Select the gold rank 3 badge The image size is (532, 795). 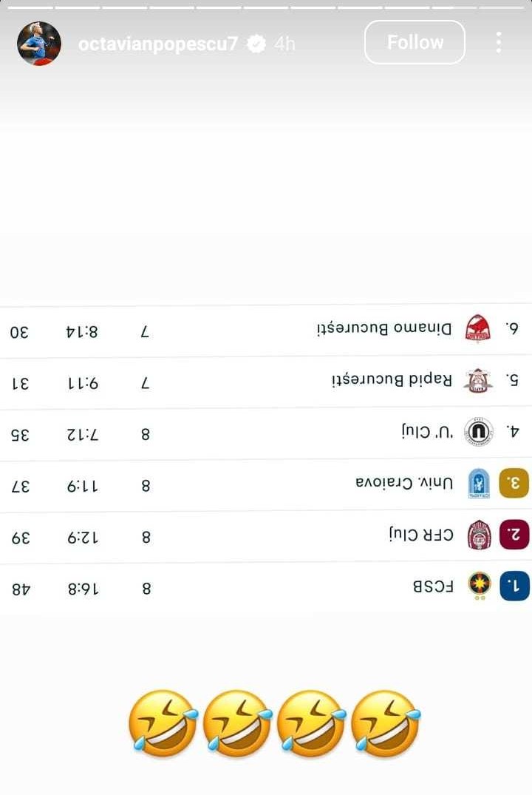pyautogui.click(x=515, y=483)
